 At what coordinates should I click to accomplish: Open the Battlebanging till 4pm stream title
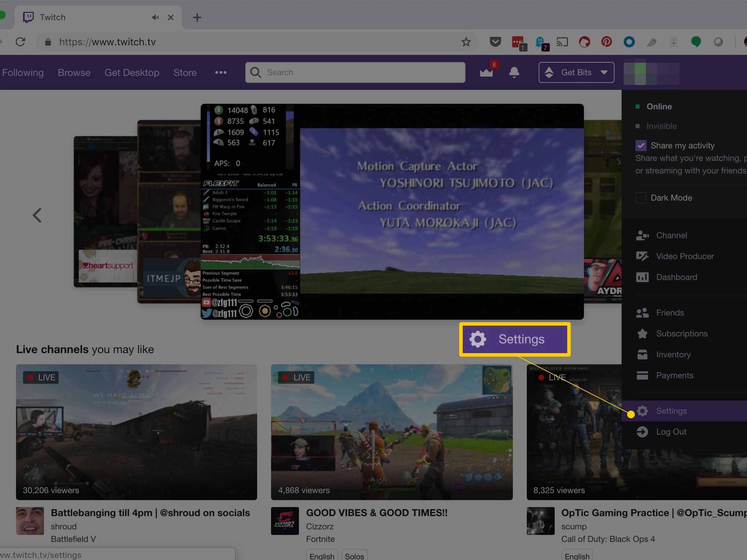151,513
